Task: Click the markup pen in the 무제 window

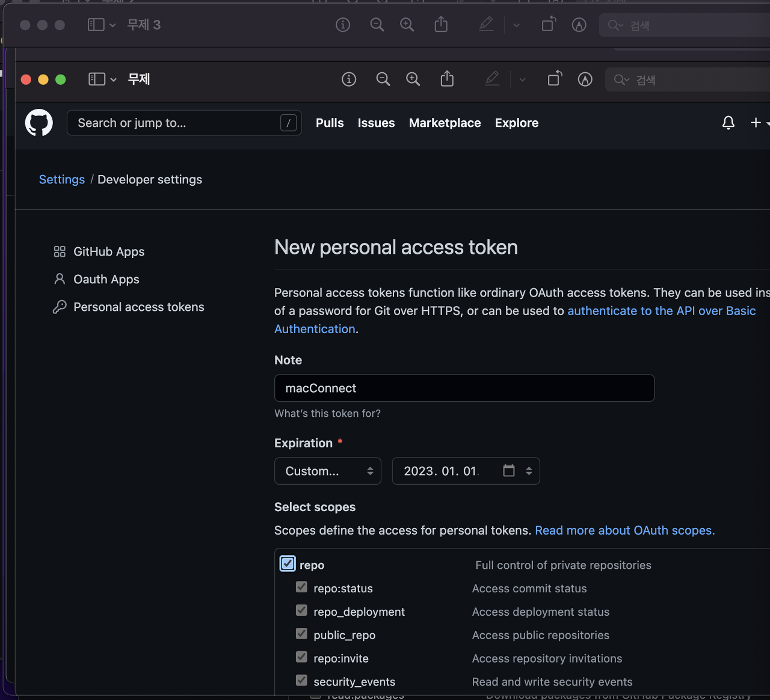Action: pos(493,79)
